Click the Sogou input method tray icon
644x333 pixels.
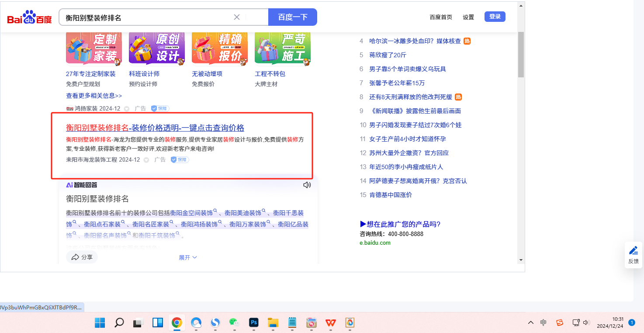tap(559, 323)
